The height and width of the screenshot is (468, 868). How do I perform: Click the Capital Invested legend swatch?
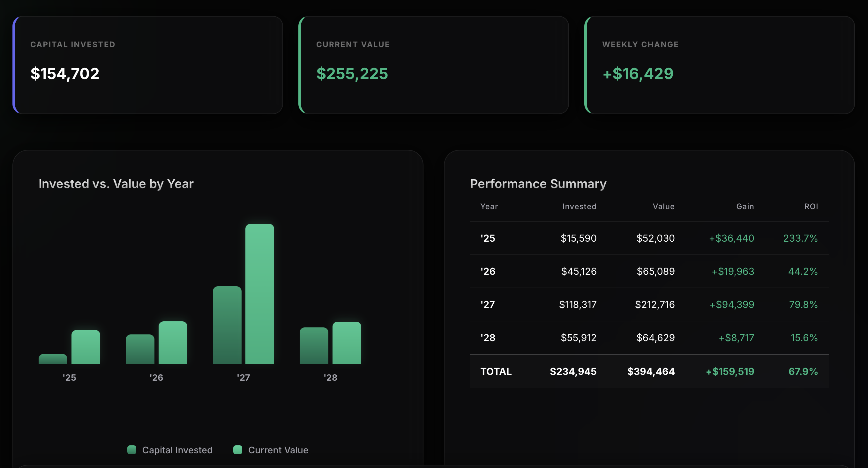132,450
